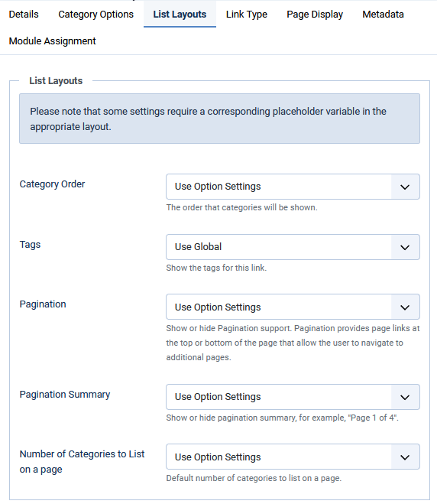Switch to the Details tab
This screenshot has width=437, height=504.
(x=24, y=15)
